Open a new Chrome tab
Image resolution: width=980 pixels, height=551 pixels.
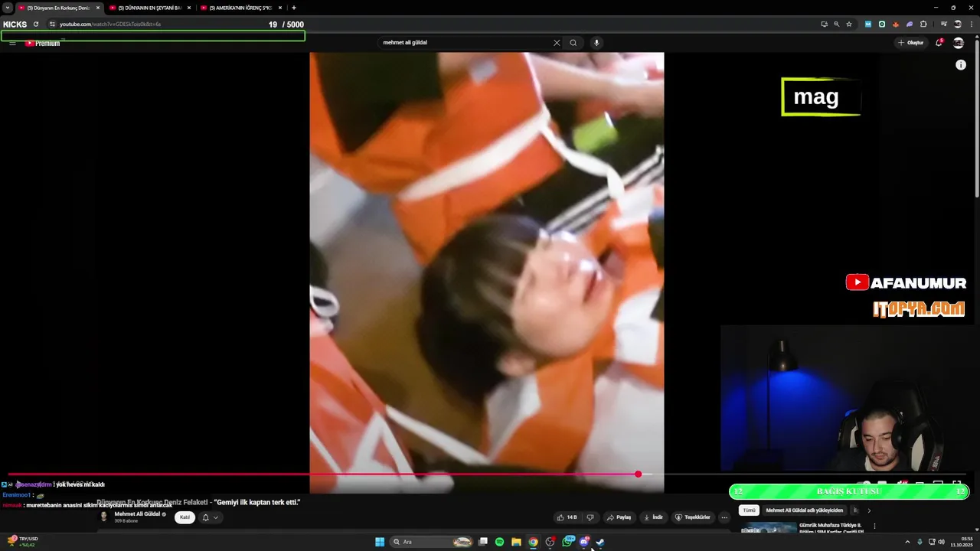point(294,8)
